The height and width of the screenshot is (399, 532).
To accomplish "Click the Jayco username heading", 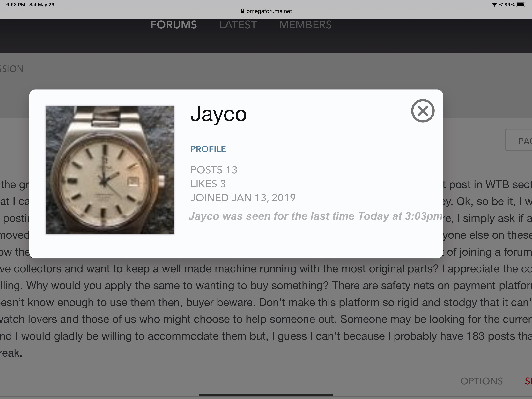I will 219,114.
